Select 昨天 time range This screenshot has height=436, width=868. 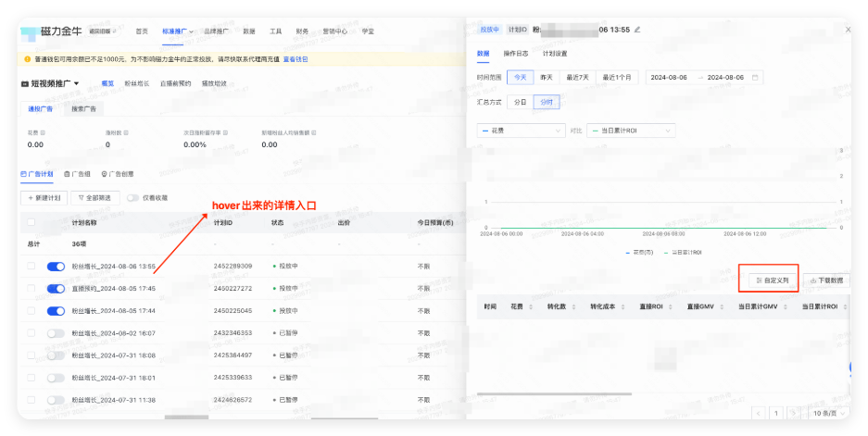coord(547,78)
